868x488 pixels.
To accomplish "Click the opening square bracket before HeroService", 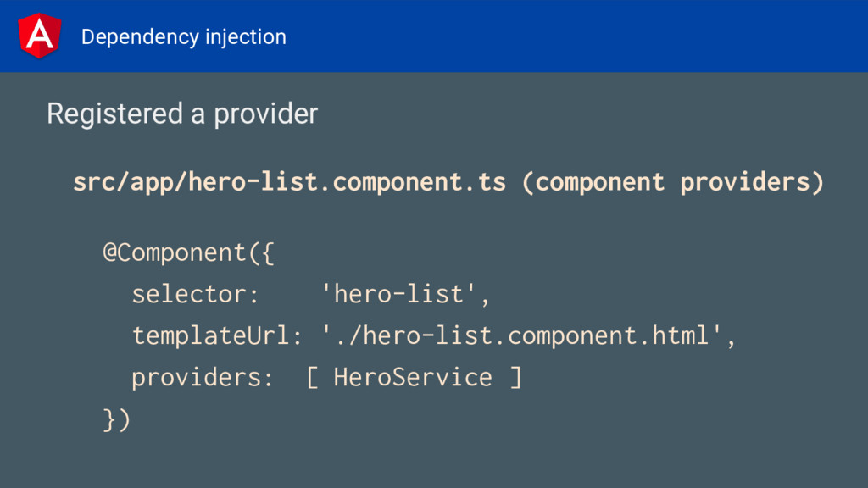I will tap(312, 377).
